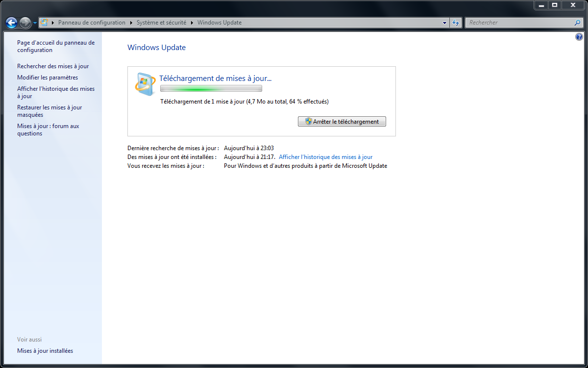Open 'Mises à jour : forum aux questions'
588x368 pixels.
(48, 130)
